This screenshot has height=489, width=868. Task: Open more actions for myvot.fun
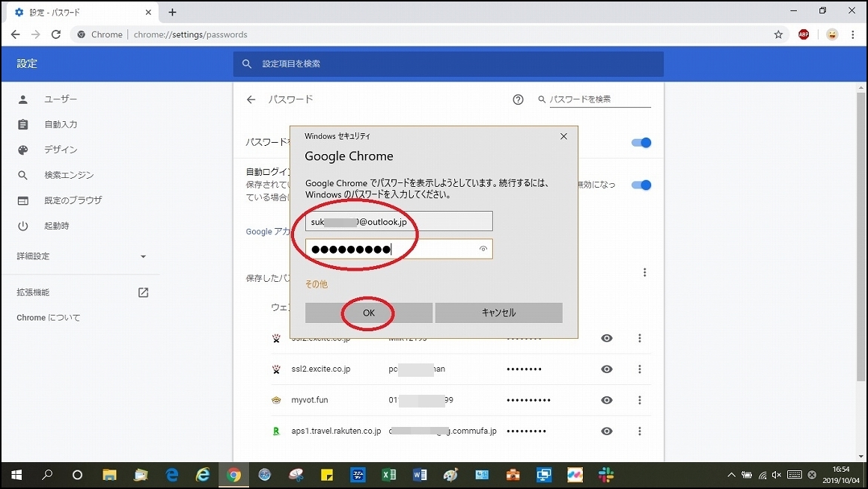click(639, 400)
